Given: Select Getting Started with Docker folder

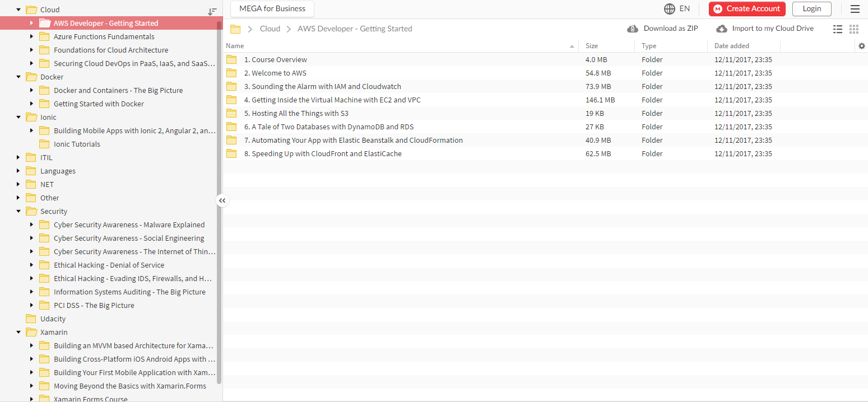Looking at the screenshot, I should click(x=99, y=104).
